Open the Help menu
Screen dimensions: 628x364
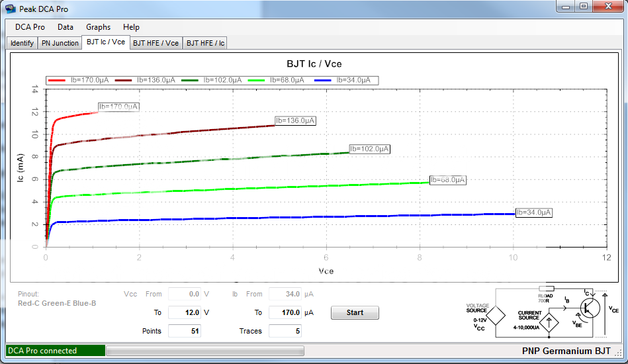click(x=131, y=27)
